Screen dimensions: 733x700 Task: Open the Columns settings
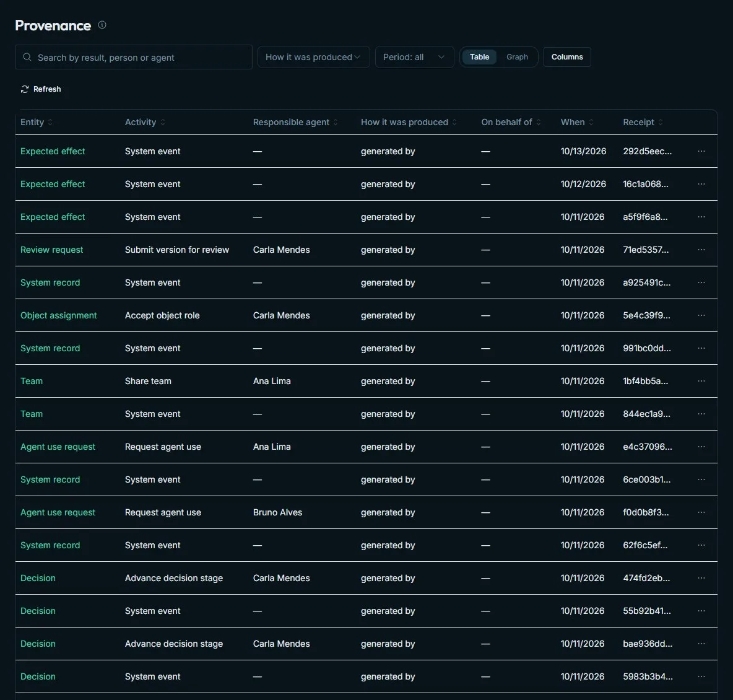(567, 56)
